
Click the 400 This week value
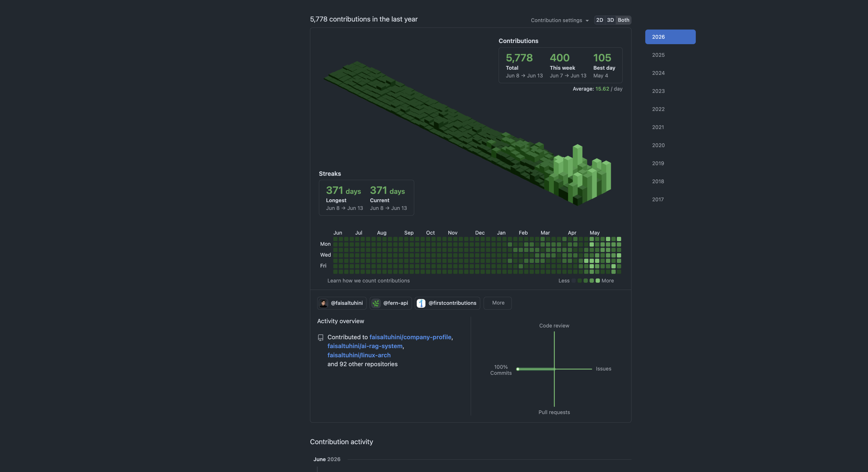[559, 58]
